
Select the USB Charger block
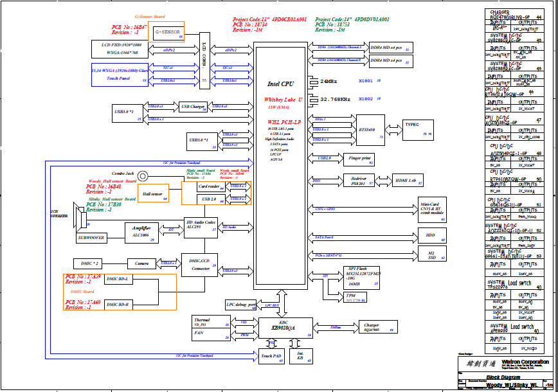(x=194, y=107)
